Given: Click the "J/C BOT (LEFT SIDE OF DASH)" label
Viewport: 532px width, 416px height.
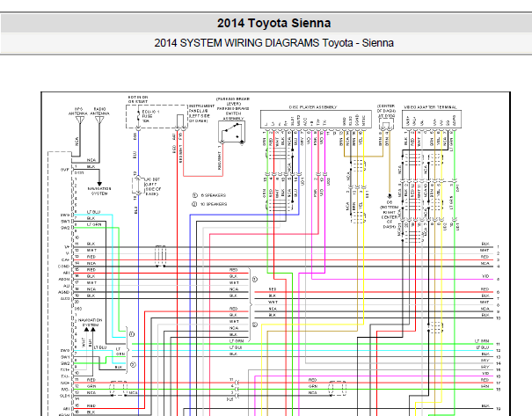Looking at the screenshot, I should 153,186.
